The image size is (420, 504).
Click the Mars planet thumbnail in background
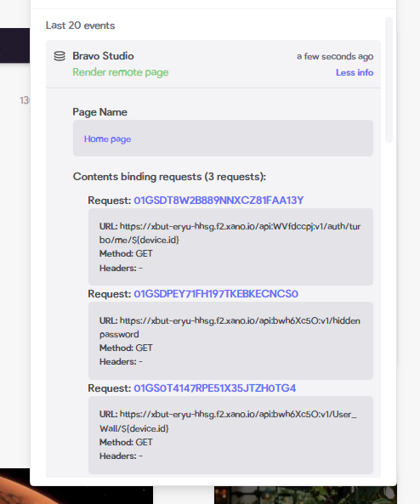[x=77, y=495]
